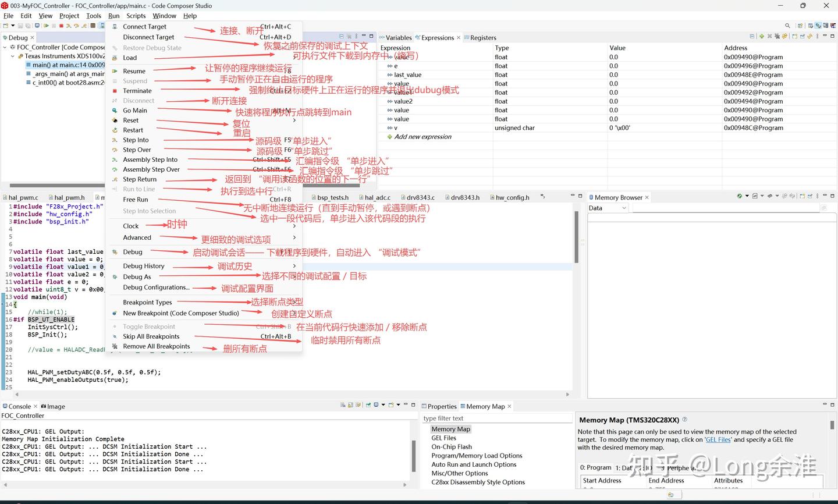
Task: Open a new console with the console icon
Action: (x=391, y=406)
